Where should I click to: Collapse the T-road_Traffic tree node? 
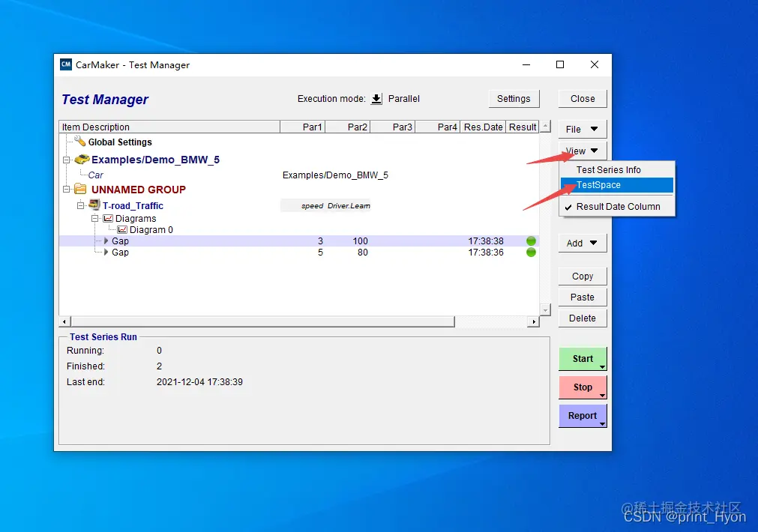pyautogui.click(x=81, y=205)
